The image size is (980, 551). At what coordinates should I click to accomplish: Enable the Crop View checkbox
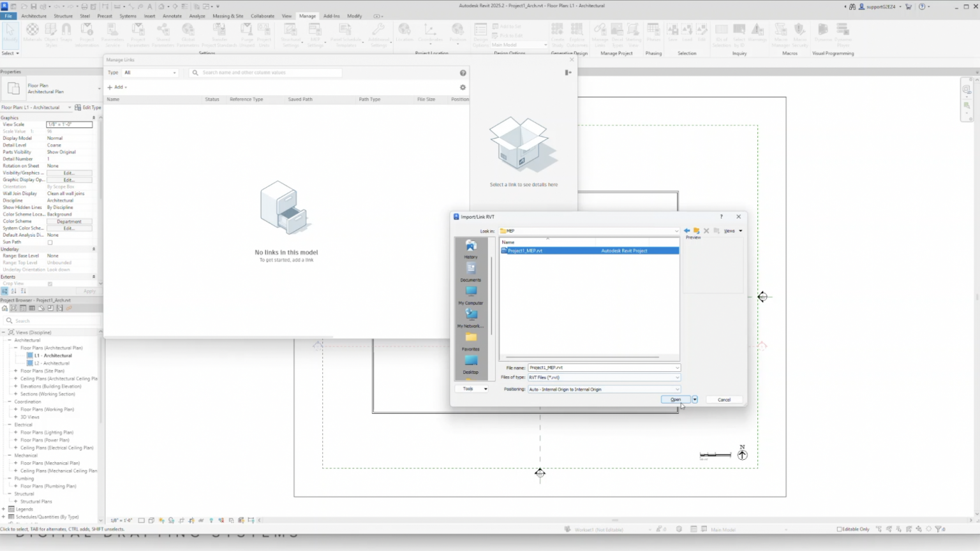pos(50,284)
